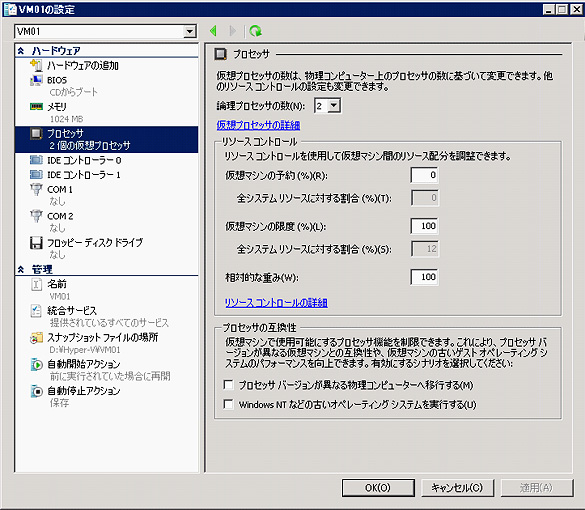Select IDE コントローラー 0 in the tree
Image resolution: width=585 pixels, height=510 pixels.
[x=84, y=160]
